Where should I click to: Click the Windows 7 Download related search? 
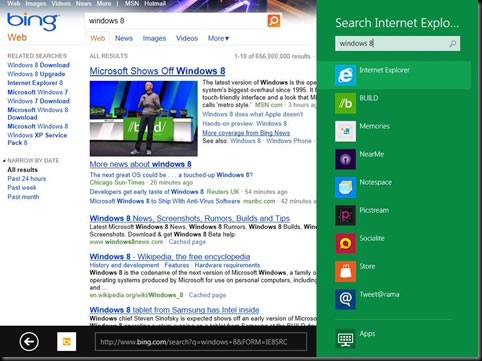(x=38, y=101)
